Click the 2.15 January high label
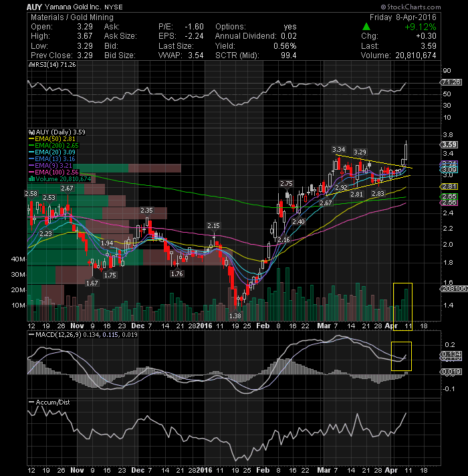The image size is (468, 476). (213, 225)
